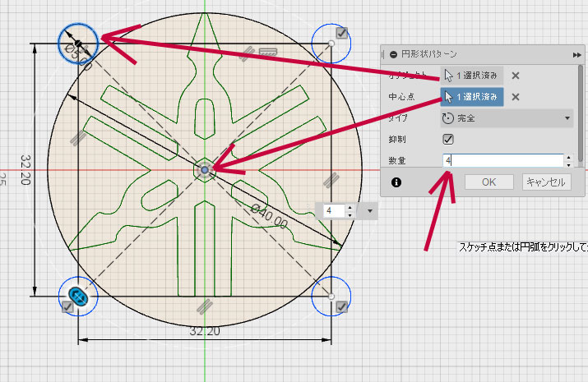The height and width of the screenshot is (382, 588).
Task: Click the horizontal constraint icon near top edge
Action: coord(266,53)
